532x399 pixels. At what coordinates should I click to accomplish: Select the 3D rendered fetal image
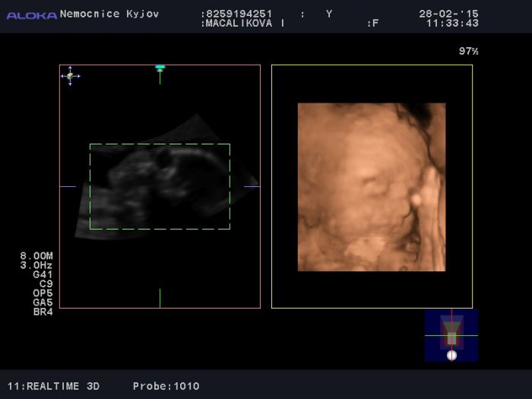(x=371, y=187)
